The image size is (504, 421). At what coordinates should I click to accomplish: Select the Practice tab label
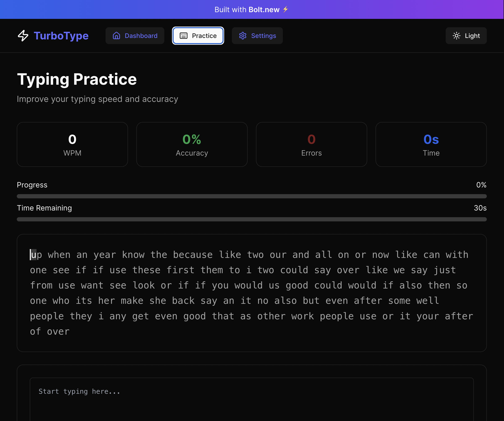click(x=204, y=36)
